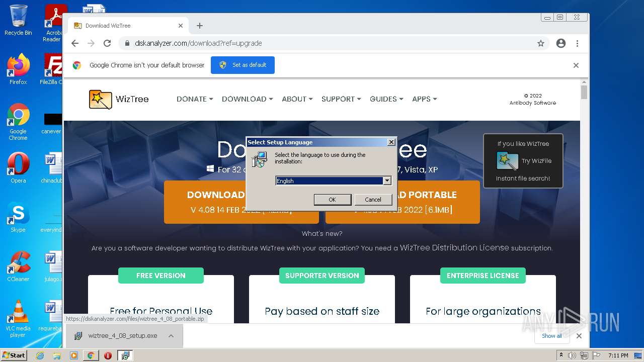Image resolution: width=644 pixels, height=362 pixels.
Task: Click the What's new? link
Action: click(322, 234)
